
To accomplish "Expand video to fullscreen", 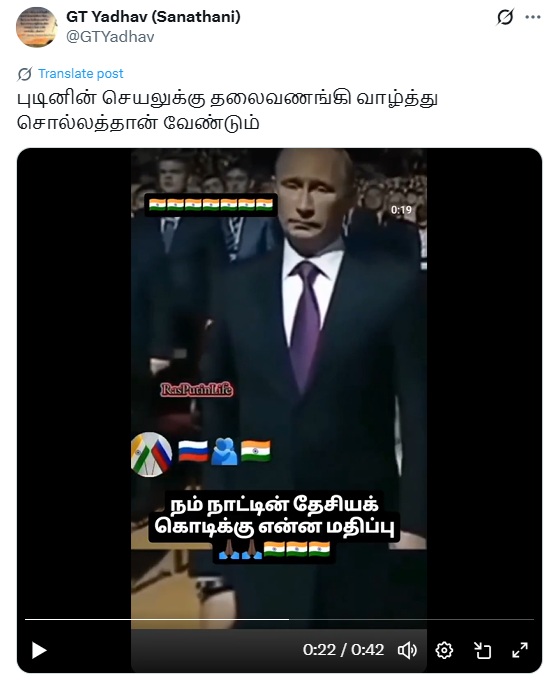I will click(519, 650).
